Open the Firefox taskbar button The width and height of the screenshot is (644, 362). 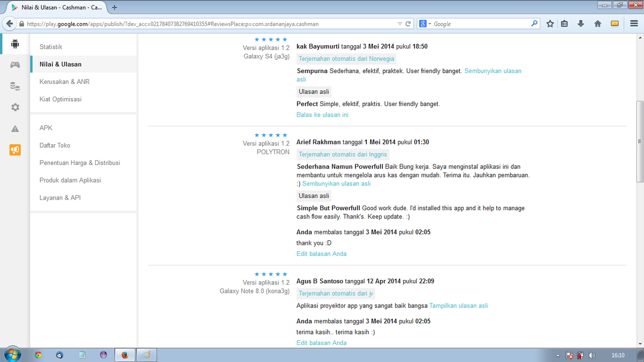point(125,355)
